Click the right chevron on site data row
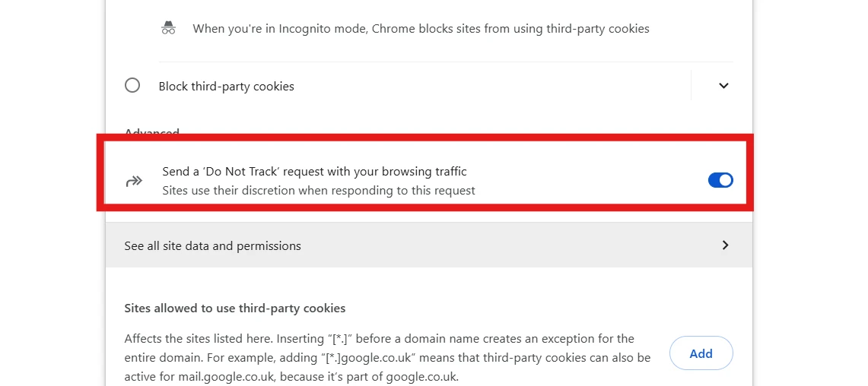 click(725, 245)
